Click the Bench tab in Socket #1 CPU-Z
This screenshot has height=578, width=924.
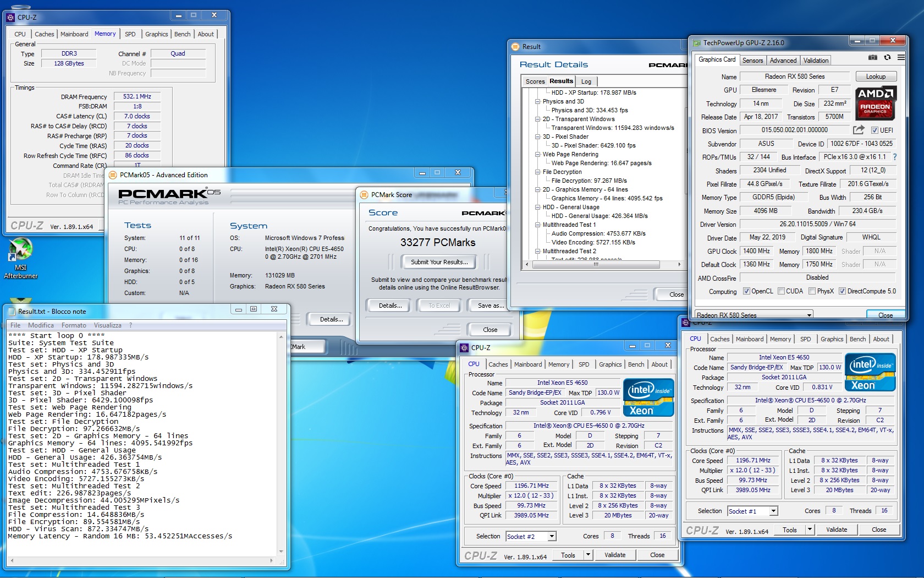(857, 339)
